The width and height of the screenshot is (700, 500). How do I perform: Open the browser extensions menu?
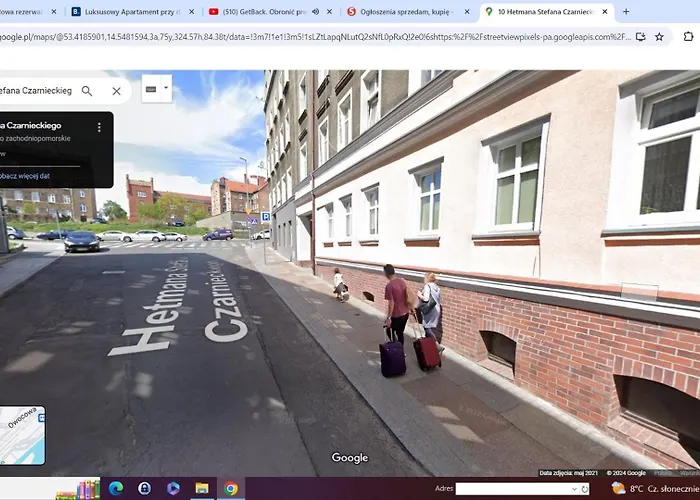[688, 37]
